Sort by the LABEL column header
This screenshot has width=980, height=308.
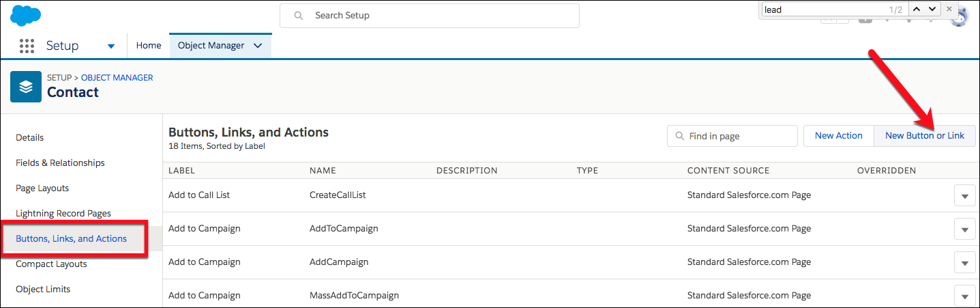pos(182,171)
